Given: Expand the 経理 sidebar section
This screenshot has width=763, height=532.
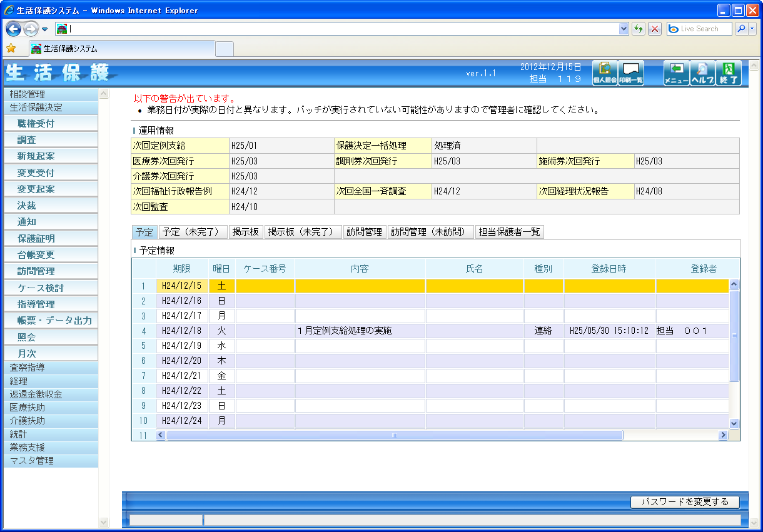Looking at the screenshot, I should coord(51,381).
